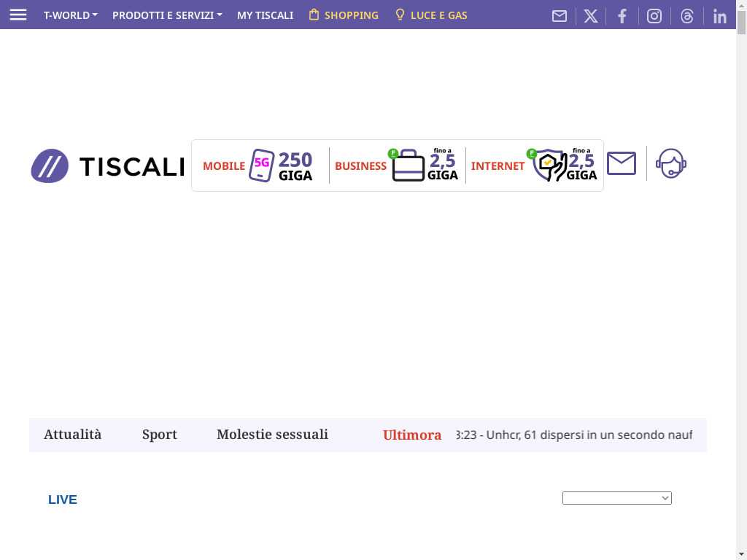The image size is (747, 560).
Task: Open the customer support headset icon
Action: [x=671, y=163]
